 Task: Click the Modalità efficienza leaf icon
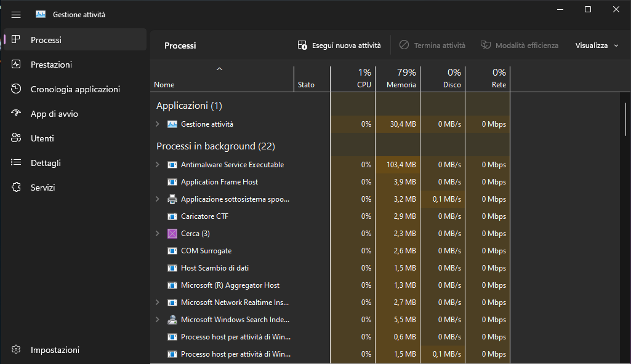[x=486, y=45]
